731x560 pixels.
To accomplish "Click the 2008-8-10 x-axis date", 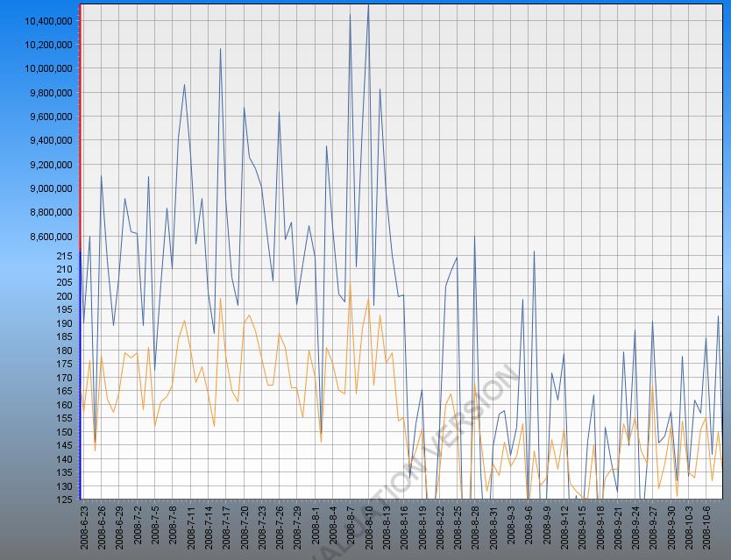I will click(369, 526).
